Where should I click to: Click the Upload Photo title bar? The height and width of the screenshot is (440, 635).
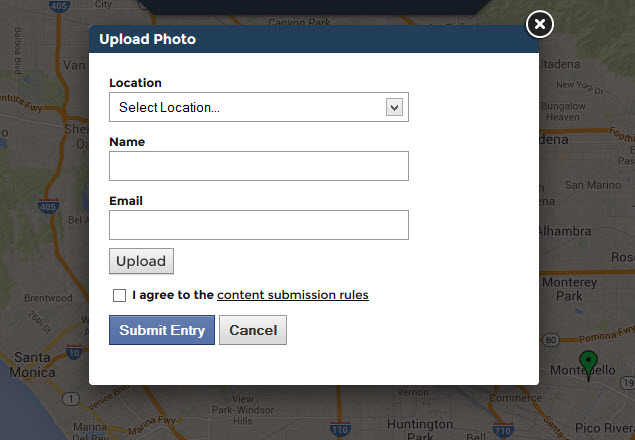pyautogui.click(x=314, y=39)
